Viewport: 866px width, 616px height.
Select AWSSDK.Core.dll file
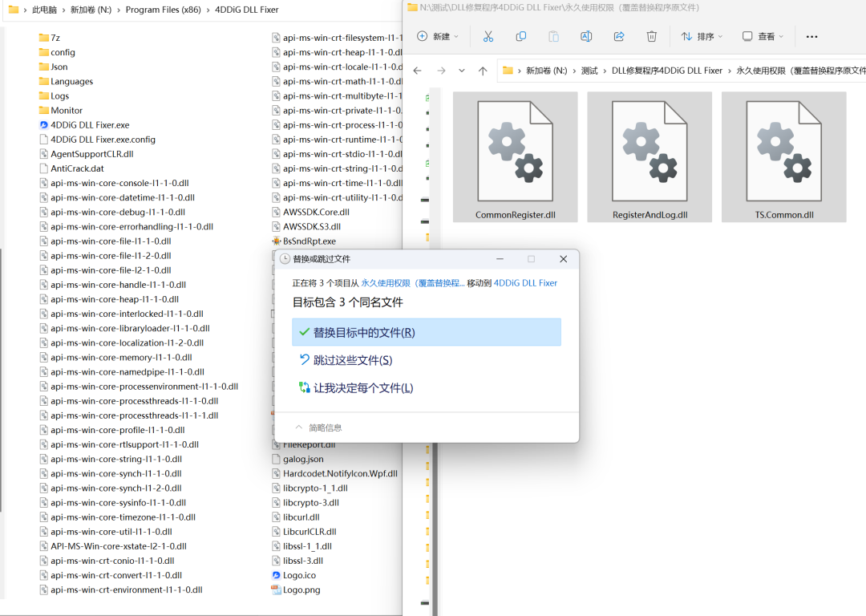[x=310, y=212]
